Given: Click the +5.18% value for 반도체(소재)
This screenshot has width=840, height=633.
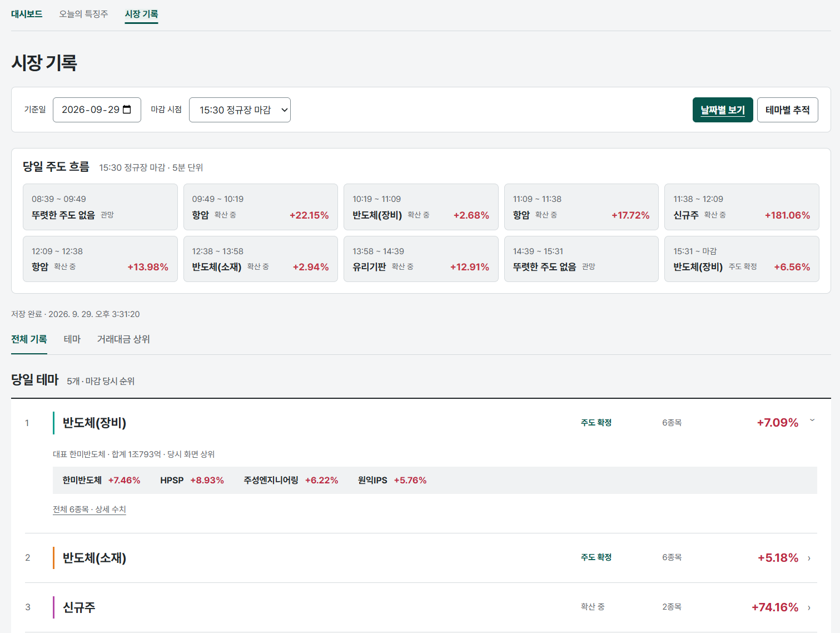Looking at the screenshot, I should tap(778, 558).
